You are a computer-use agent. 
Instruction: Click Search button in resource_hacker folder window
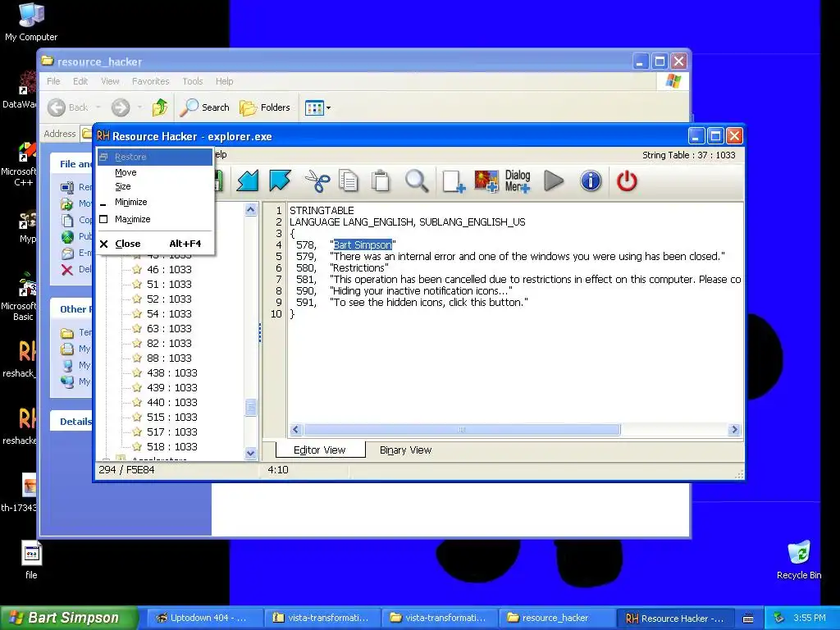pyautogui.click(x=204, y=107)
